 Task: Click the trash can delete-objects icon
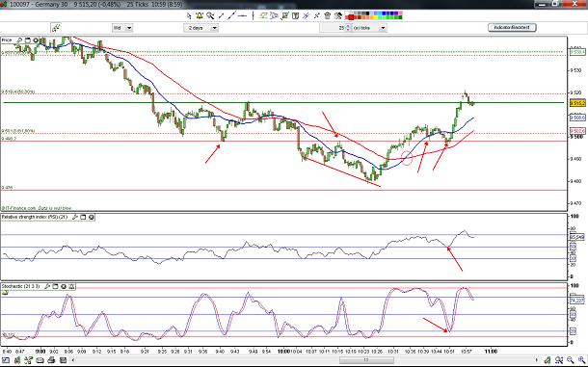327,15
